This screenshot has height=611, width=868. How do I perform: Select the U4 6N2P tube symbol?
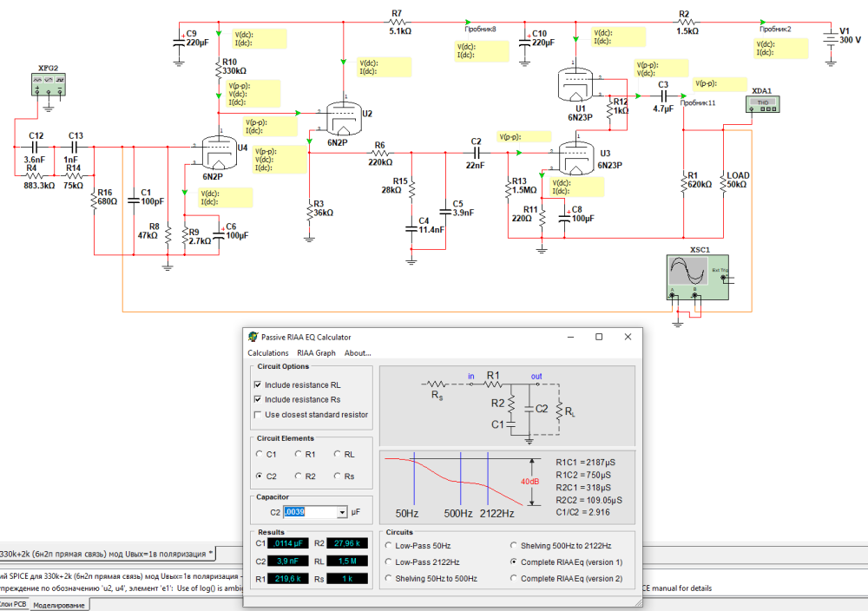point(220,152)
